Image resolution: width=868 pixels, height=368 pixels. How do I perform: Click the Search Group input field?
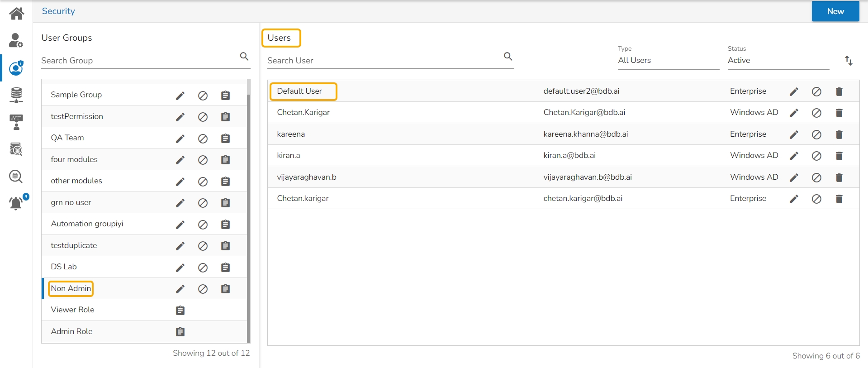tap(138, 61)
